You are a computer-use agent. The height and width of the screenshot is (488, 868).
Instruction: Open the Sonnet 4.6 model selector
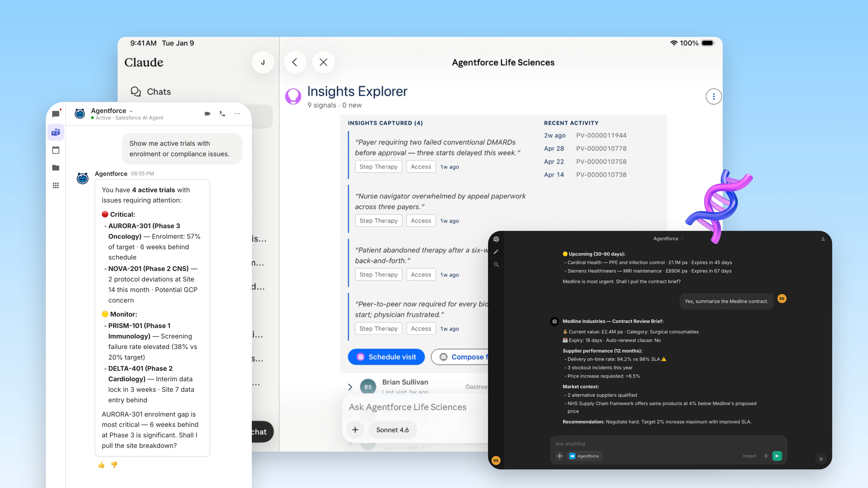pos(393,430)
